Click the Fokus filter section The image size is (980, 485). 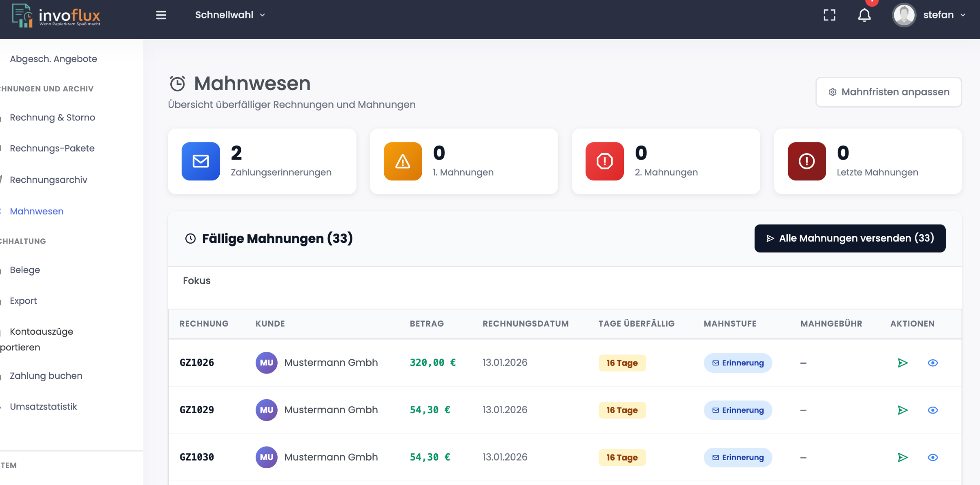click(x=196, y=281)
